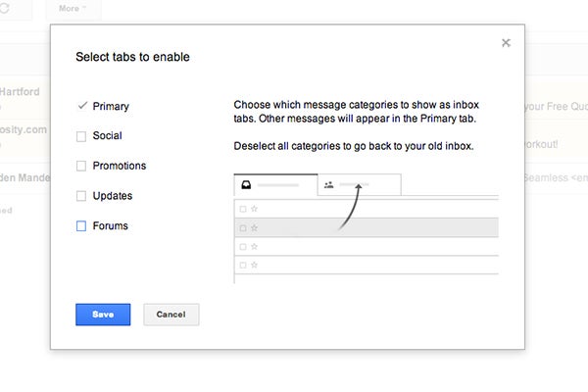Close the Select tabs dialog
The width and height of the screenshot is (588, 392).
[x=506, y=43]
